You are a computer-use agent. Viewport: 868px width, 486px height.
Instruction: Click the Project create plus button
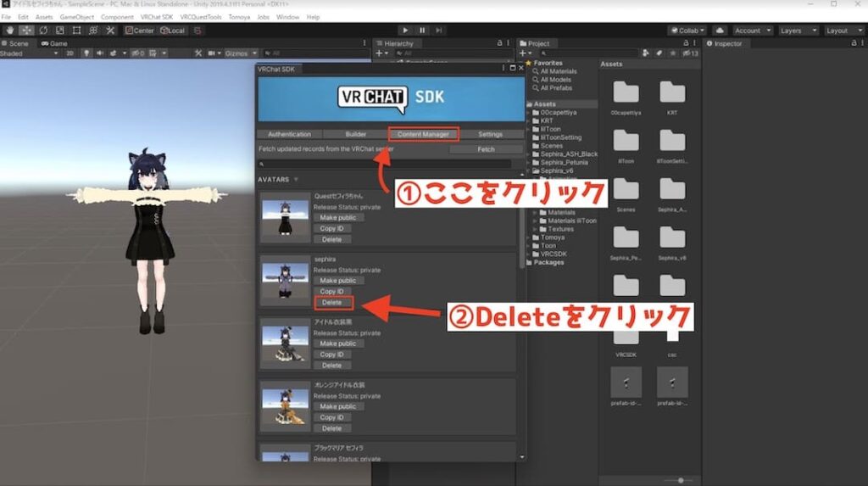coord(524,53)
